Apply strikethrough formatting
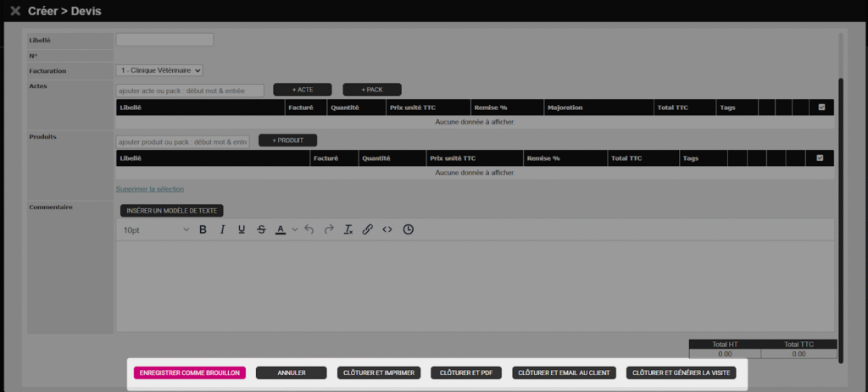Screen dimensions: 868x392 coord(261,229)
